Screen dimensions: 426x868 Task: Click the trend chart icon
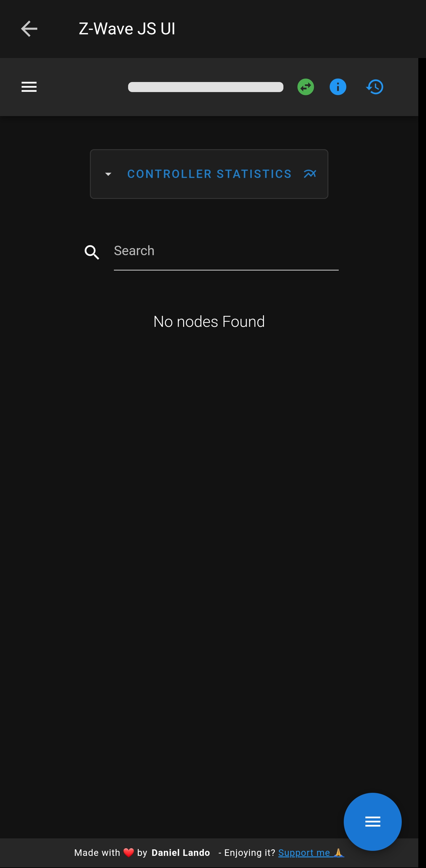click(x=310, y=174)
